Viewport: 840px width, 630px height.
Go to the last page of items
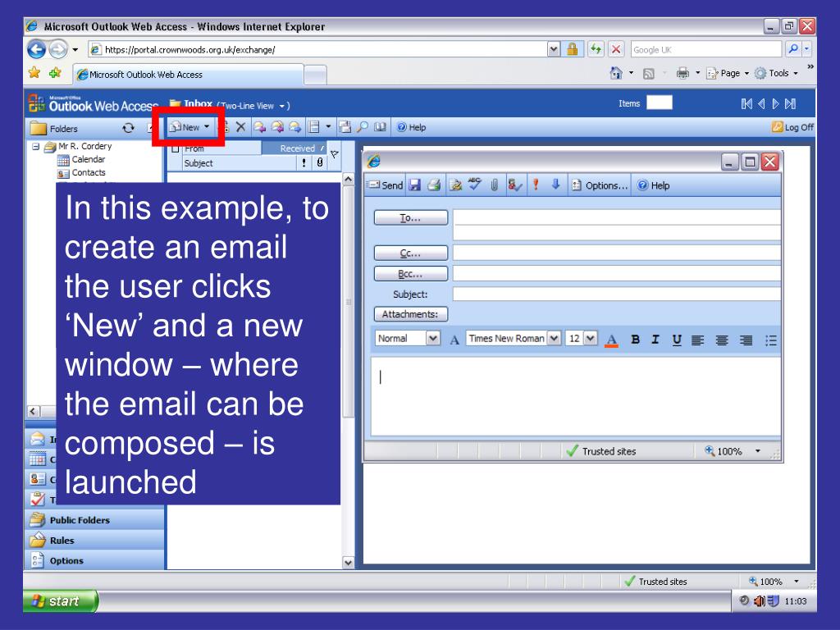(790, 104)
